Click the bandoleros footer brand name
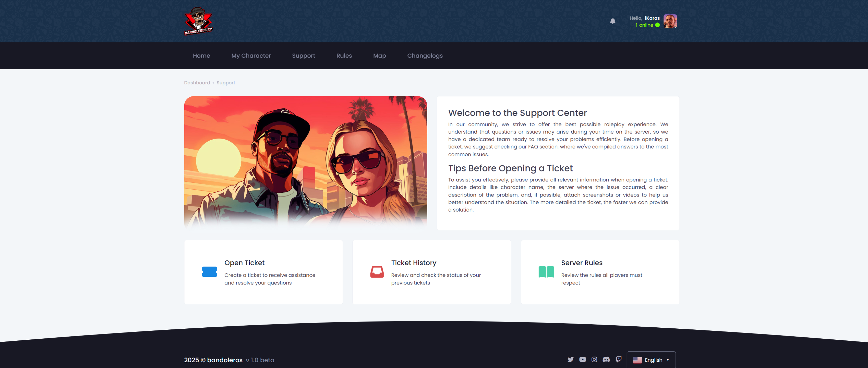This screenshot has height=368, width=868. tap(225, 360)
